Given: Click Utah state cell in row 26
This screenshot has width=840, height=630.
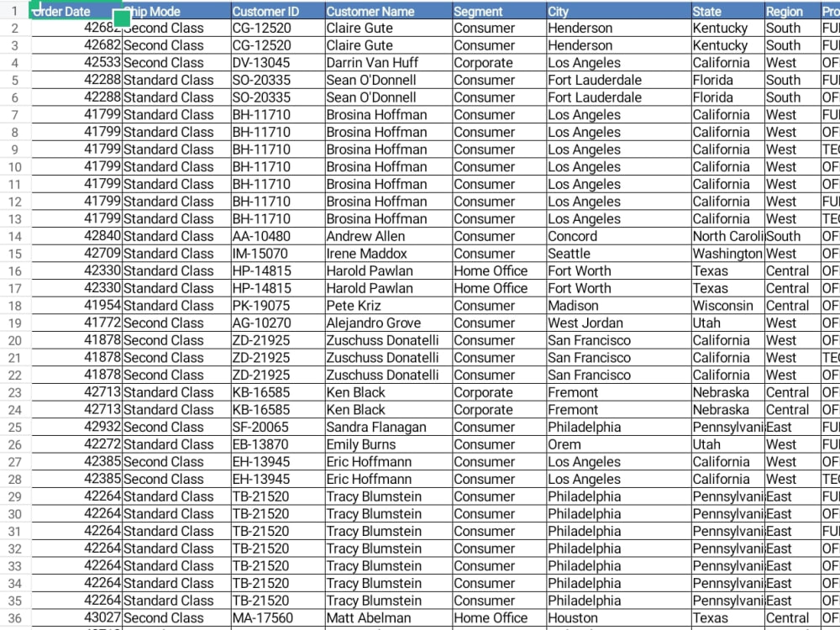Looking at the screenshot, I should 728,444.
